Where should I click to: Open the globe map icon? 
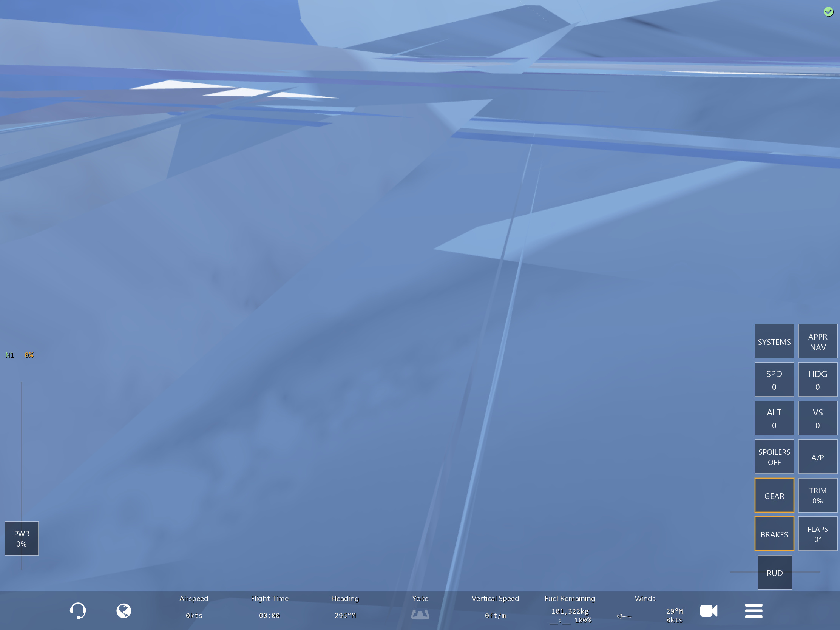click(124, 611)
